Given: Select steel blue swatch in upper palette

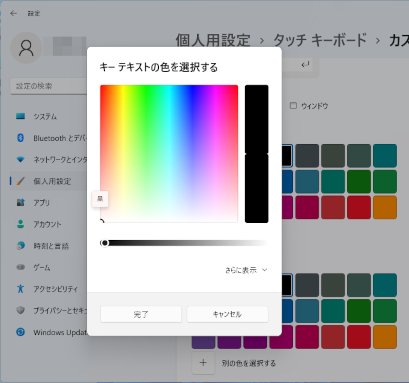Looking at the screenshot, I should (x=307, y=182).
